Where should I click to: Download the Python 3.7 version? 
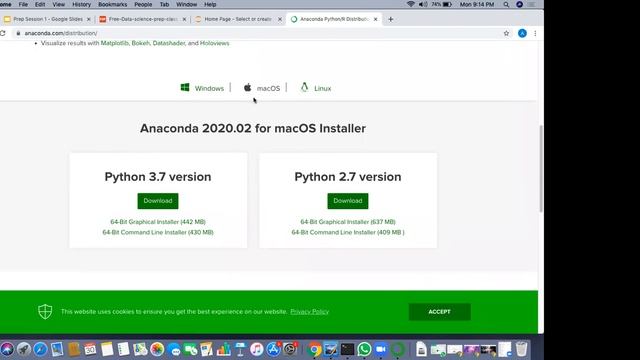click(158, 201)
